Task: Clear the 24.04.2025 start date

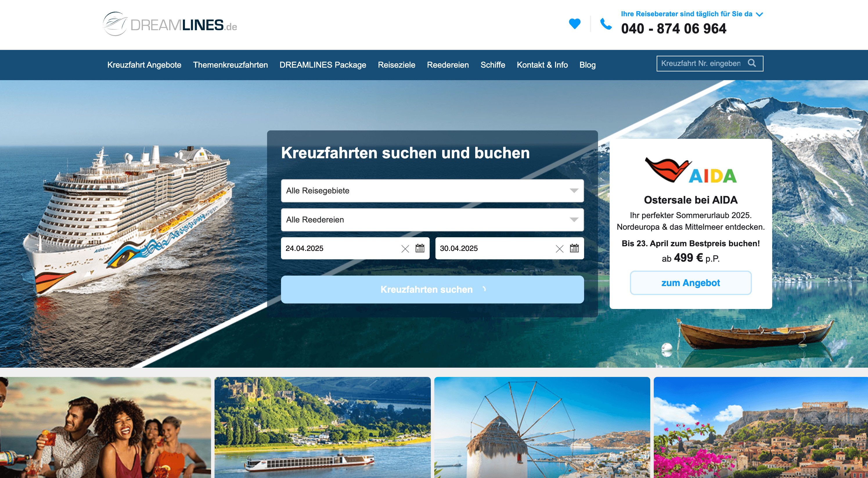Action: [x=405, y=249]
